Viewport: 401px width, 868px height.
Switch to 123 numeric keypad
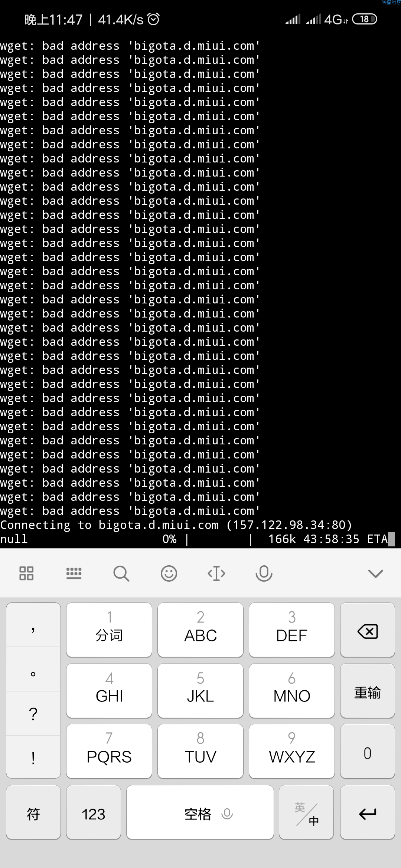click(94, 812)
